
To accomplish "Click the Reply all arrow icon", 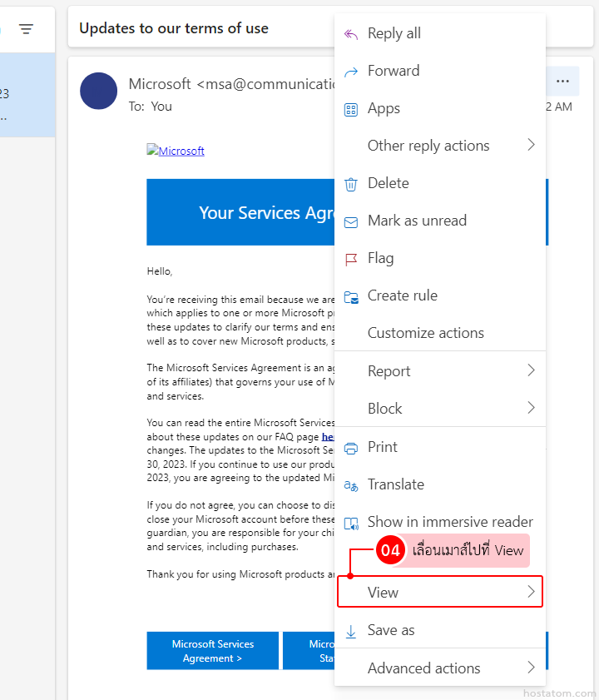I will (351, 33).
